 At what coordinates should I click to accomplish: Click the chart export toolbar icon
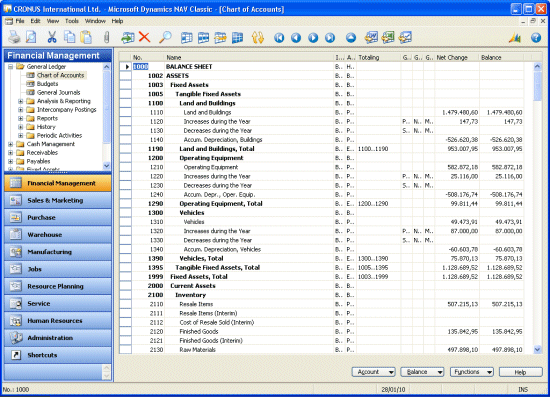[x=405, y=37]
